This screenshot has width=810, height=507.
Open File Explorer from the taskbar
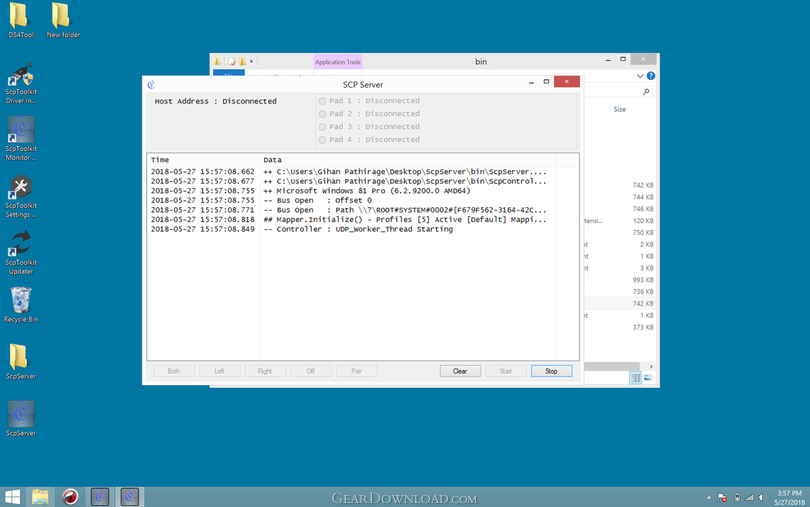[40, 497]
